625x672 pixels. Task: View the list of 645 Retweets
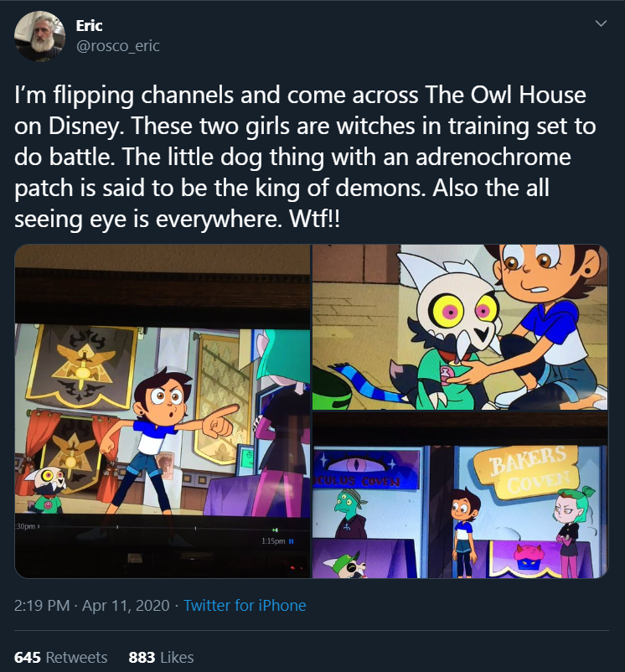tap(61, 657)
